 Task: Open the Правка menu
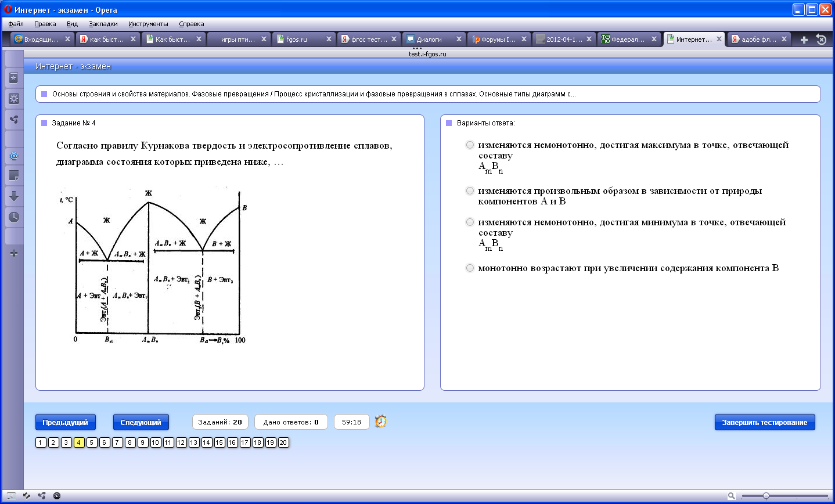[45, 24]
